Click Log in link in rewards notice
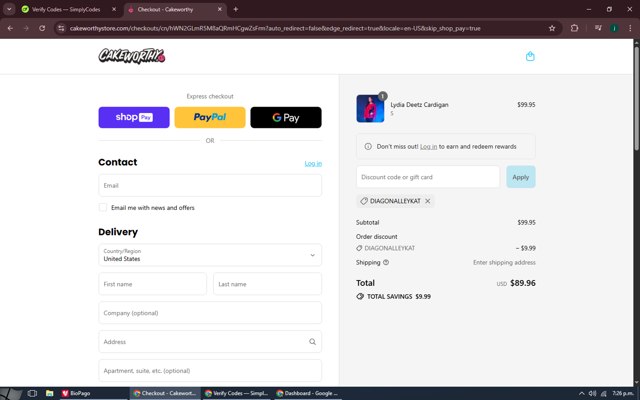This screenshot has width=640, height=400. (x=429, y=147)
